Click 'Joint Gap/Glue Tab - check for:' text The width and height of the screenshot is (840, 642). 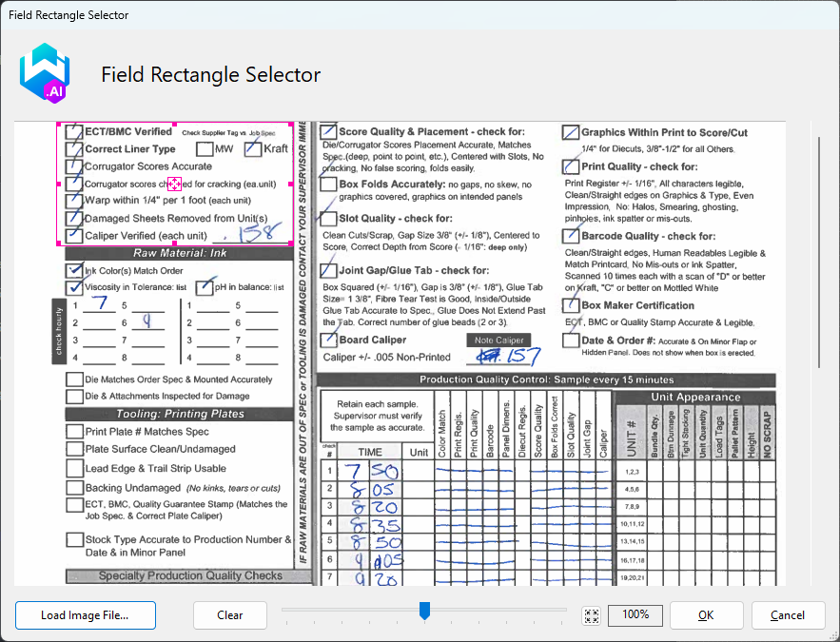(414, 270)
